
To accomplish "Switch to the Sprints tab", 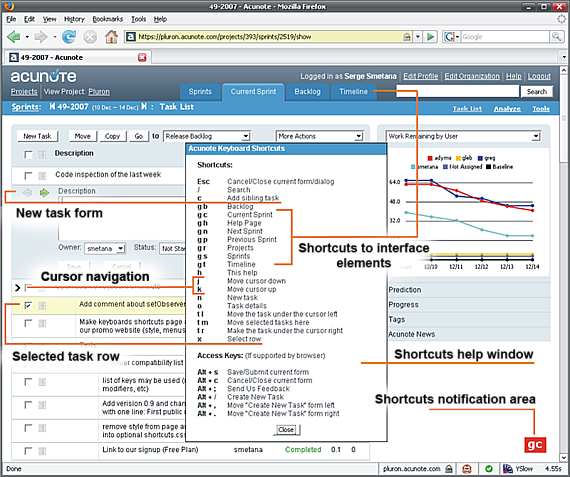I will [200, 92].
